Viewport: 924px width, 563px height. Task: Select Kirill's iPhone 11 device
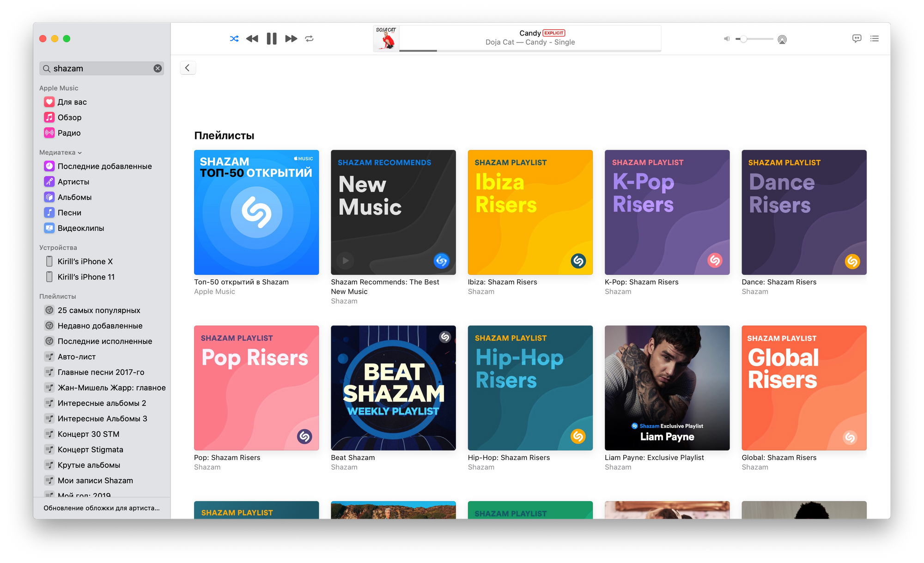tap(86, 277)
